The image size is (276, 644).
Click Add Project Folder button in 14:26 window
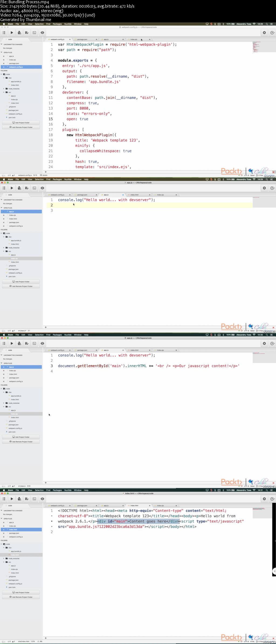[x=21, y=122]
